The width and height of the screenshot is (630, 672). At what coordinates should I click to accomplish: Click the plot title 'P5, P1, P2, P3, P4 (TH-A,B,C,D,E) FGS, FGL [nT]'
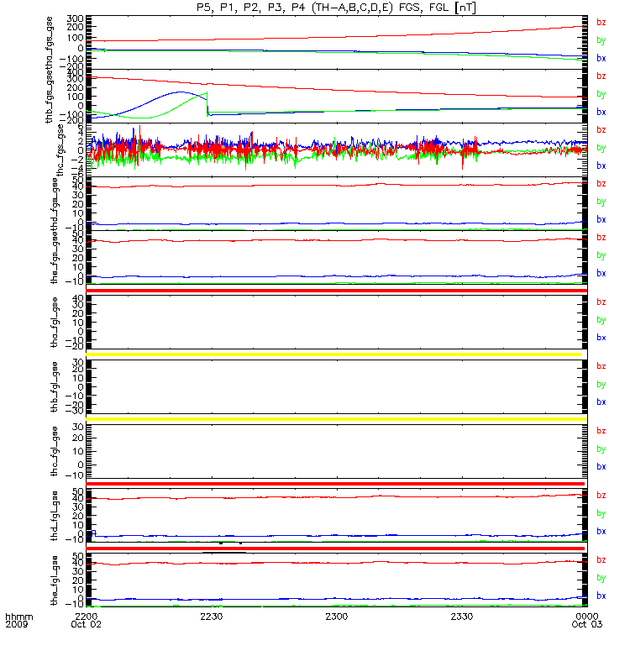(337, 8)
